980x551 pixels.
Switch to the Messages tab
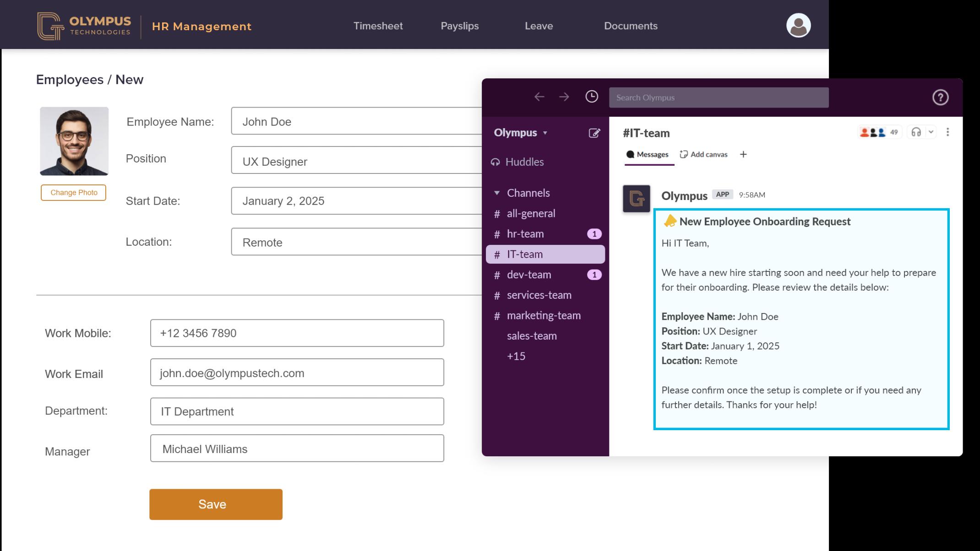point(648,154)
